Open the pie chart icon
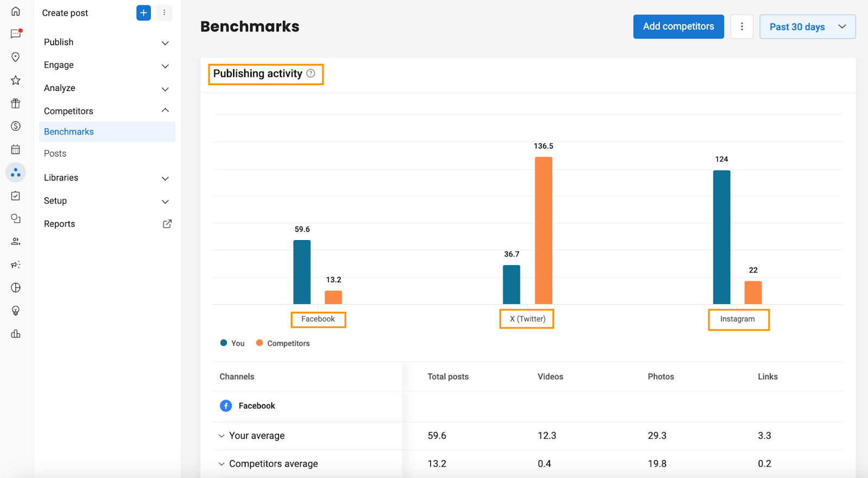This screenshot has width=868, height=478. pos(16,288)
